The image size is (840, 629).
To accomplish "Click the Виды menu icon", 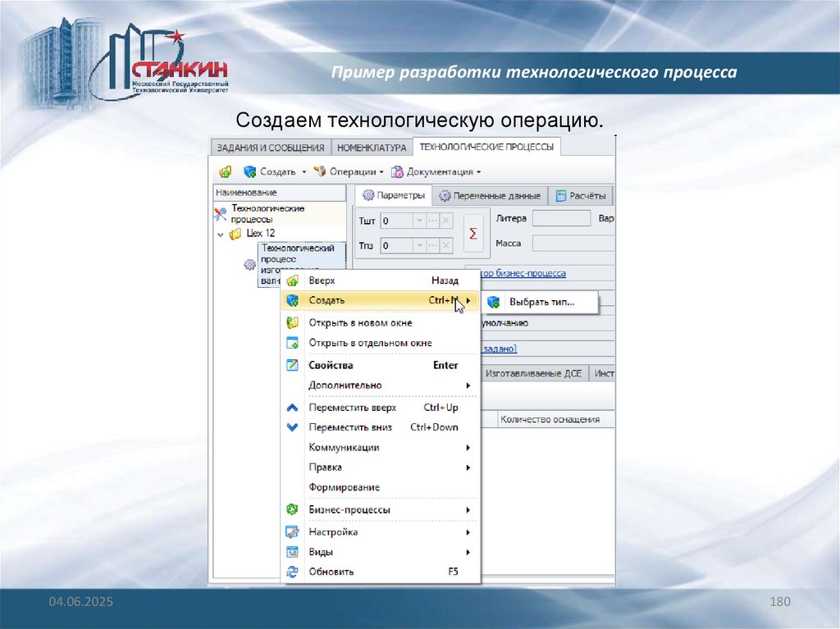I will click(x=293, y=552).
